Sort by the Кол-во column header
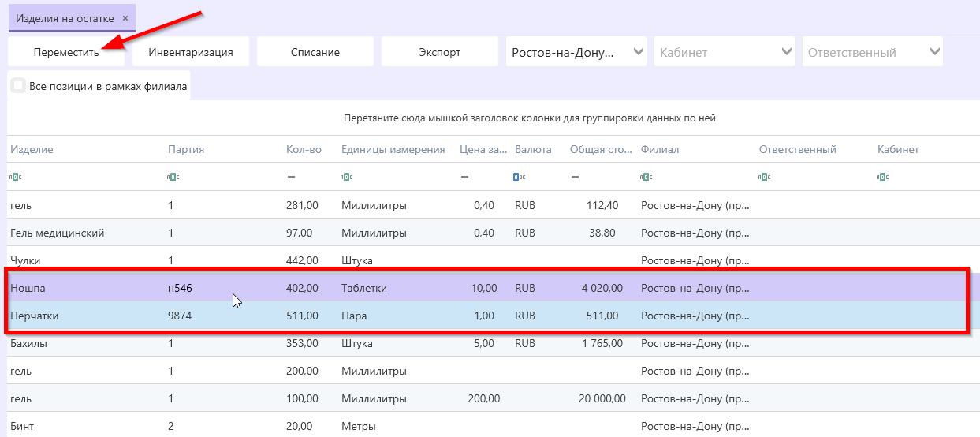Image resolution: width=980 pixels, height=437 pixels. 304,149
